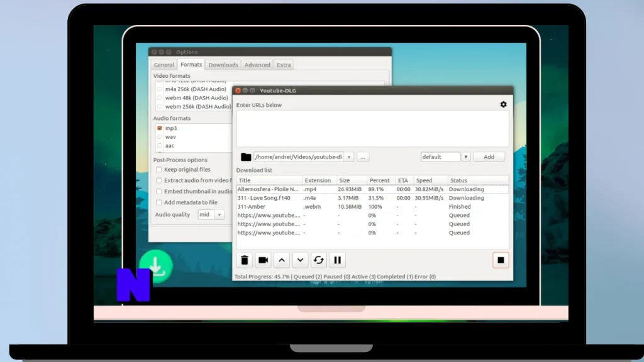Click the /home/andrei/Videos path field

[299, 156]
